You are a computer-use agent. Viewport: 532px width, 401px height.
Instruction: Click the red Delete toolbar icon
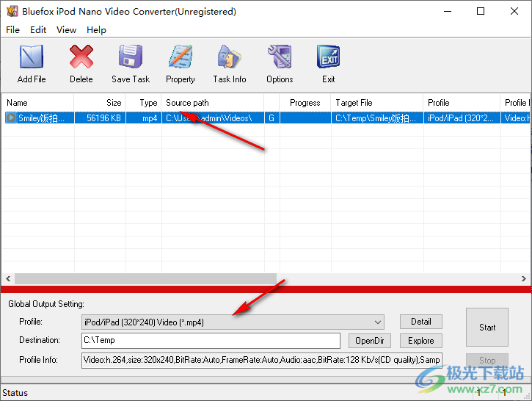point(81,57)
